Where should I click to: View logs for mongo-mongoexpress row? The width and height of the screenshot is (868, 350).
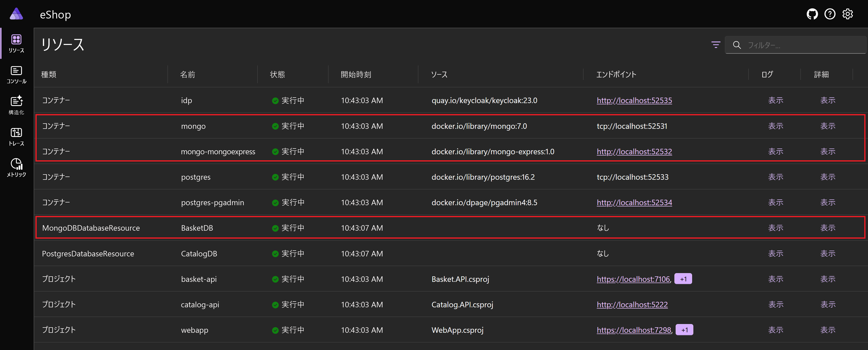[775, 152]
